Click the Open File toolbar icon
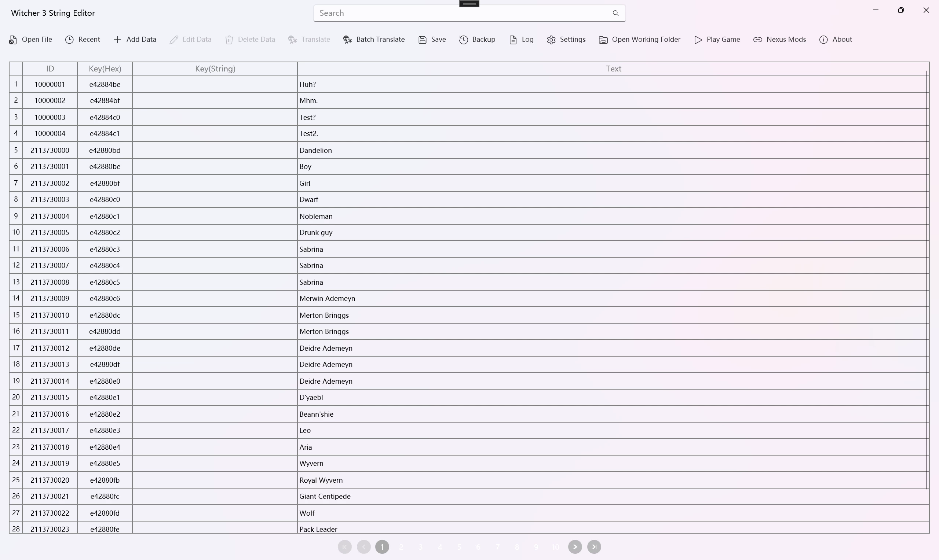 coord(12,40)
